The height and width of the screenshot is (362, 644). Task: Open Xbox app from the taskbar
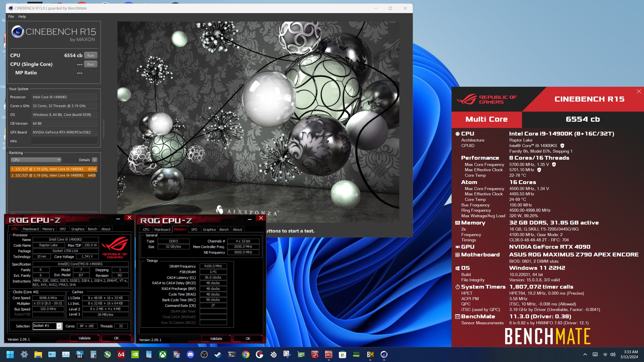163,354
